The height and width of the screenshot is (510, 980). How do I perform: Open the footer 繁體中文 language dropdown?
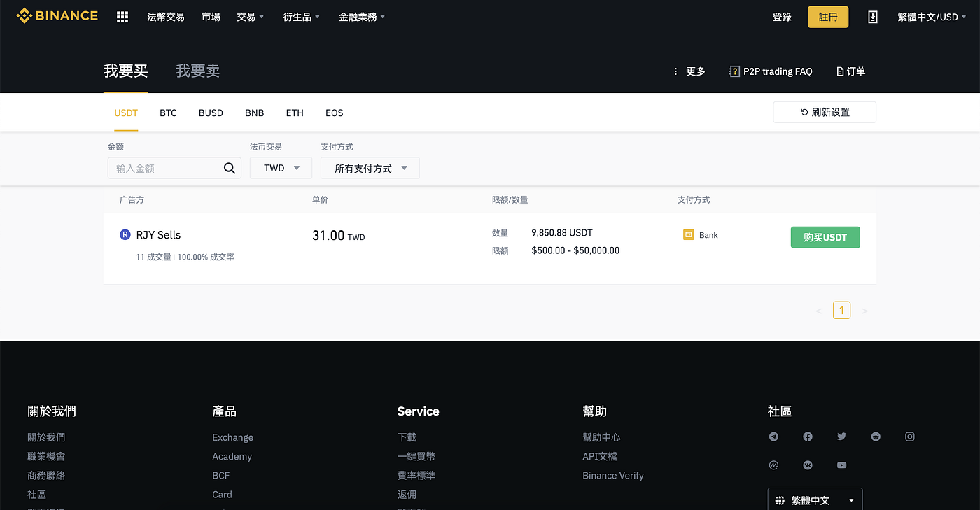point(815,500)
